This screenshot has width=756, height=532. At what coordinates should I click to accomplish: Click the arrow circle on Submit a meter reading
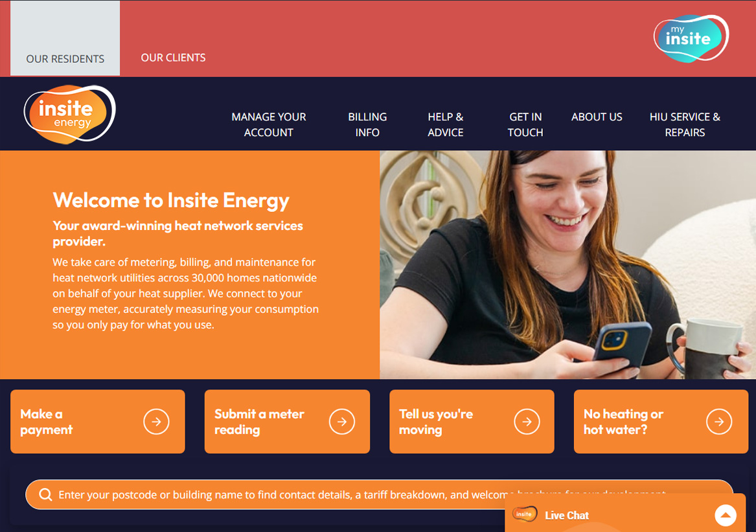coord(342,422)
